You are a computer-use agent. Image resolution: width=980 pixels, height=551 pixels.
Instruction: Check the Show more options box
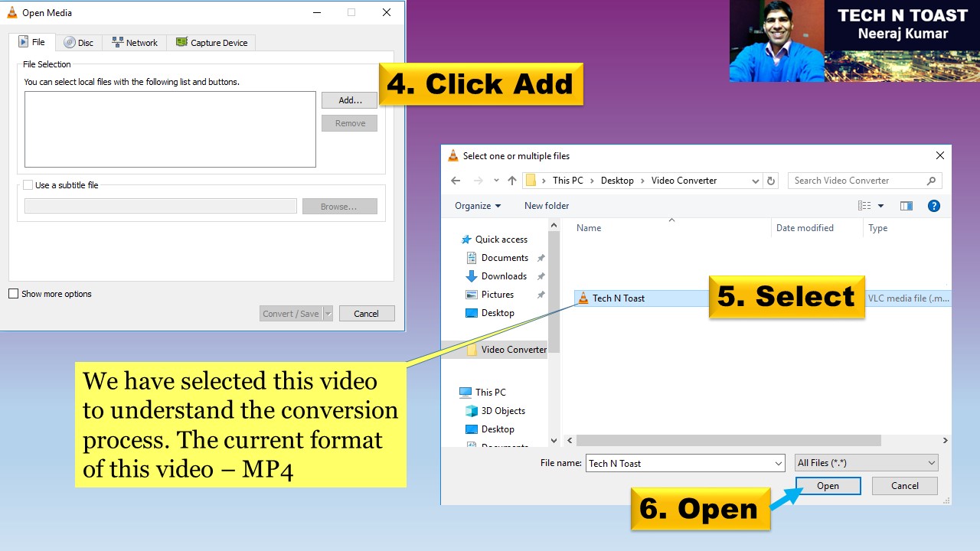(x=13, y=294)
